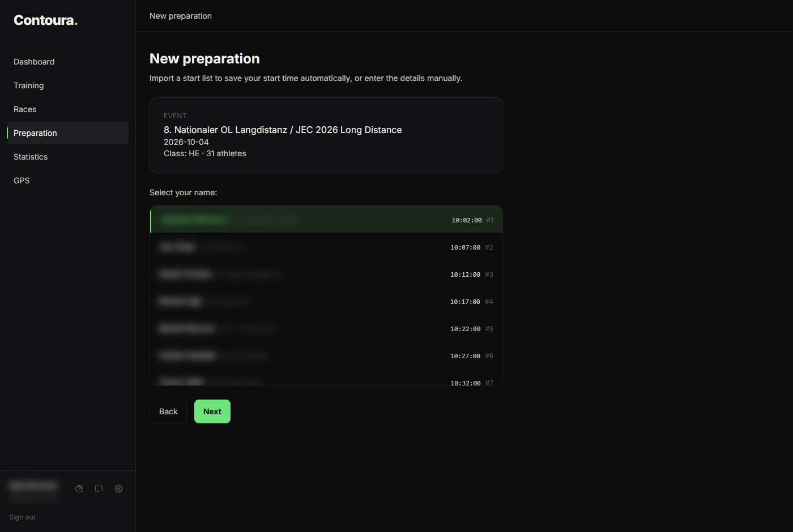Screen dimensions: 793x532
Task: Click the event date 2026-10-04
Action: (x=186, y=142)
